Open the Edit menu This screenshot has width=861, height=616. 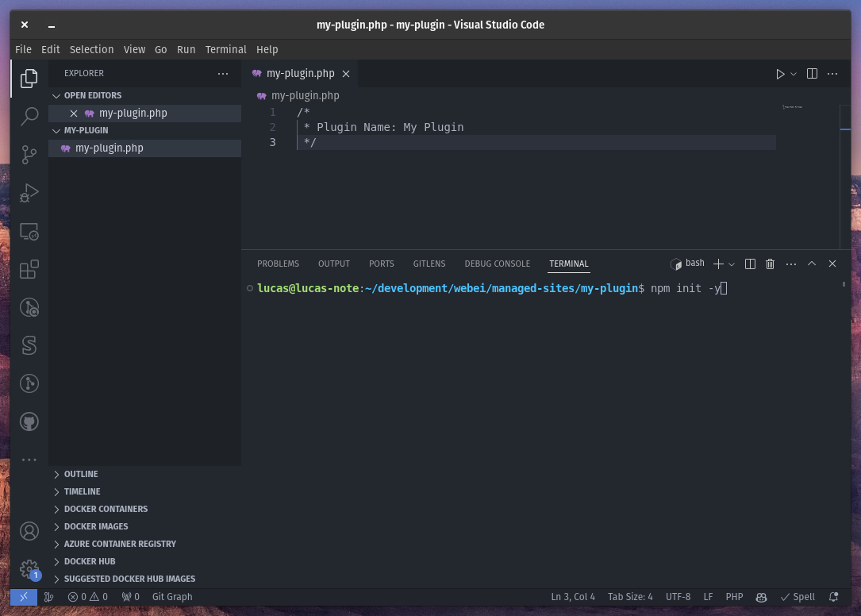click(x=51, y=49)
